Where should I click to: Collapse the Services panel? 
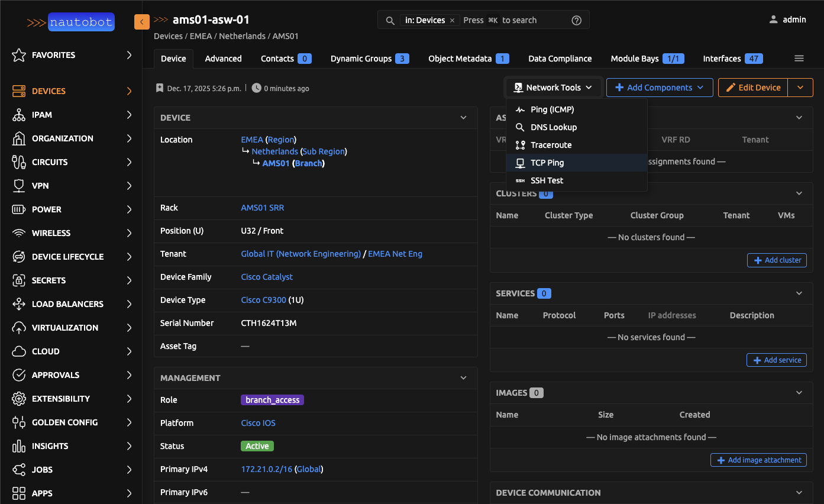799,293
